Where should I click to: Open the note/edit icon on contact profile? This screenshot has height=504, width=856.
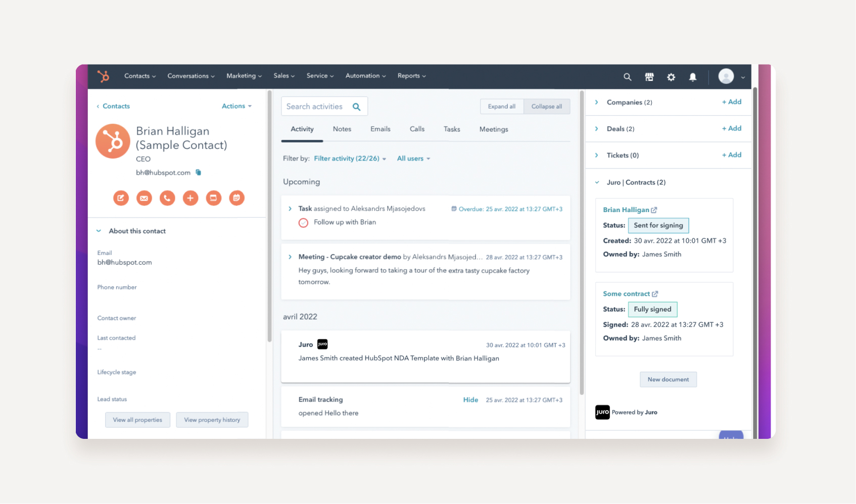click(121, 198)
